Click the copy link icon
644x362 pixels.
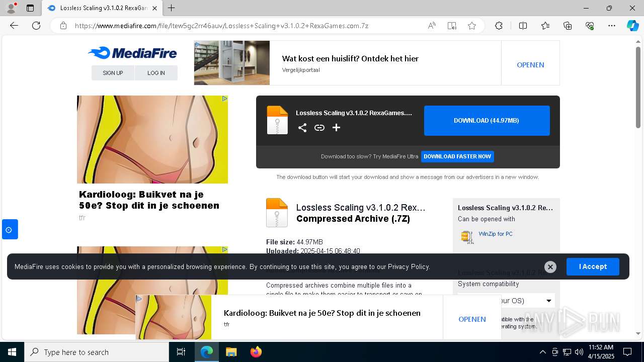click(x=319, y=128)
